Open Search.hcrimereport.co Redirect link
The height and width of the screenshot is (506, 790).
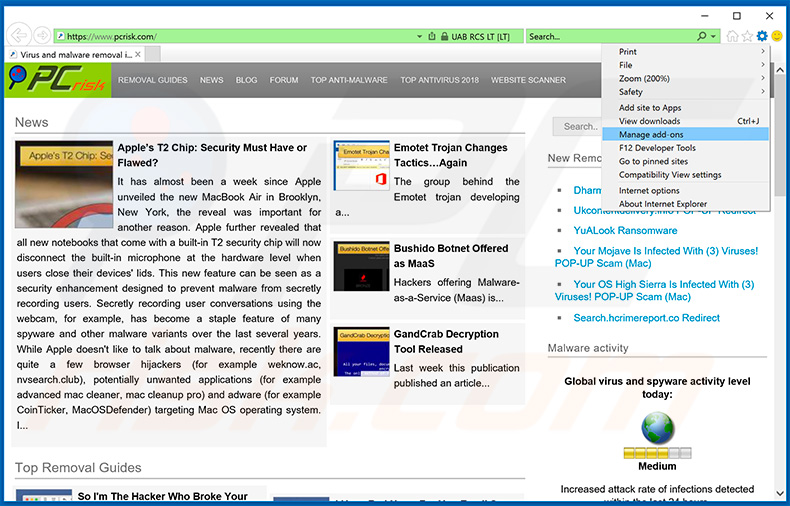[x=646, y=318]
